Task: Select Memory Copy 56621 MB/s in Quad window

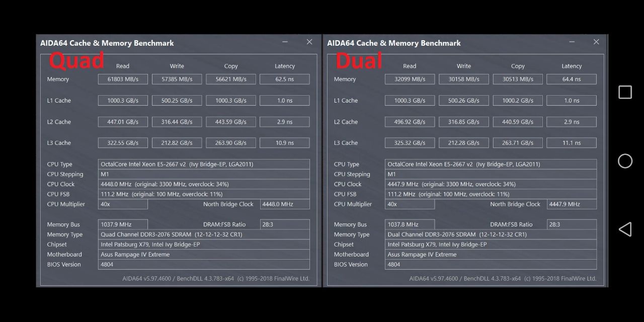Action: point(231,79)
